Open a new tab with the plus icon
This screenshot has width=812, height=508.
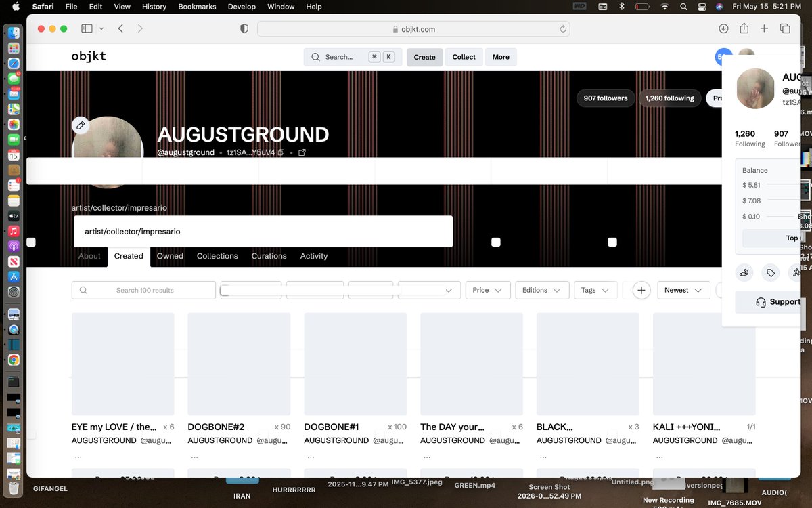[764, 28]
